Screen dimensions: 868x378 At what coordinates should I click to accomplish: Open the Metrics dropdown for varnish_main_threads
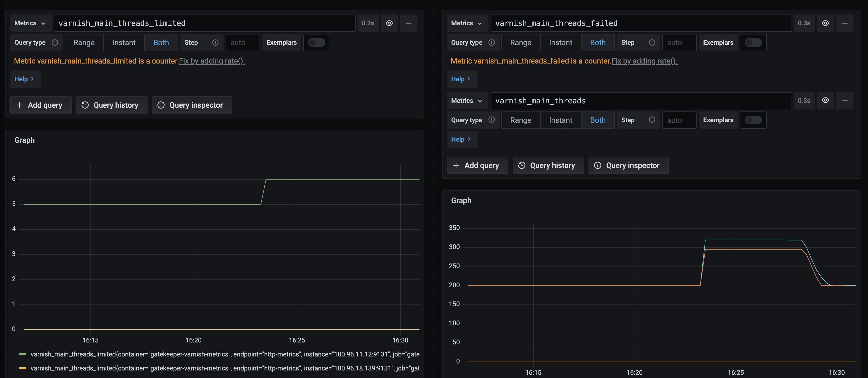click(x=467, y=100)
